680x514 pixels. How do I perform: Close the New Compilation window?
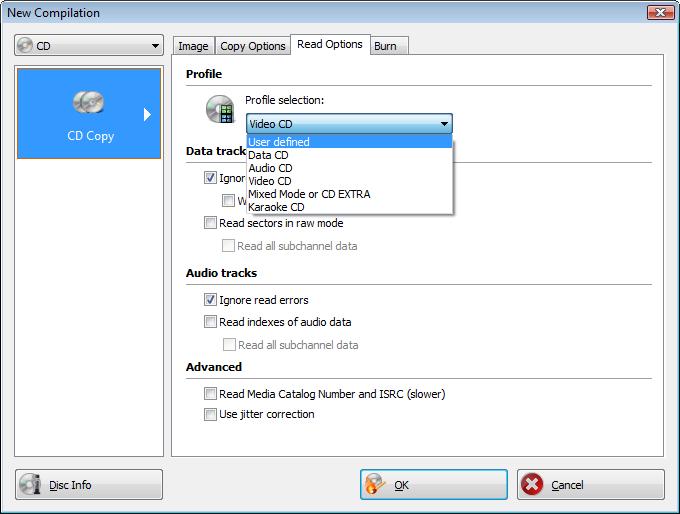660,12
